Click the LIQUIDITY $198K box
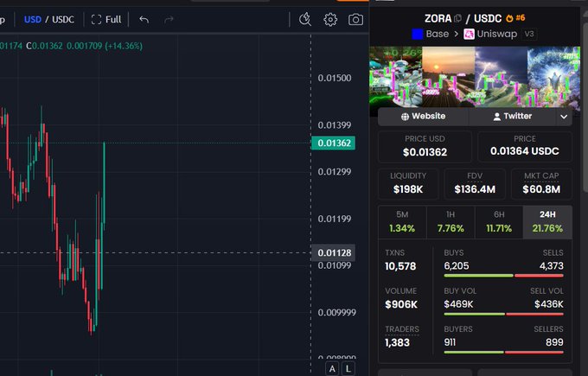 pos(408,184)
